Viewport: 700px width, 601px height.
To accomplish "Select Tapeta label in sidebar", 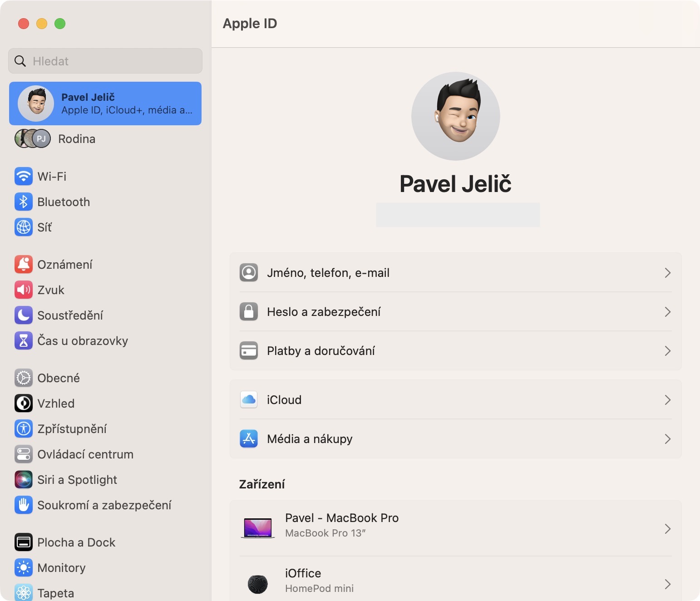I will (56, 593).
